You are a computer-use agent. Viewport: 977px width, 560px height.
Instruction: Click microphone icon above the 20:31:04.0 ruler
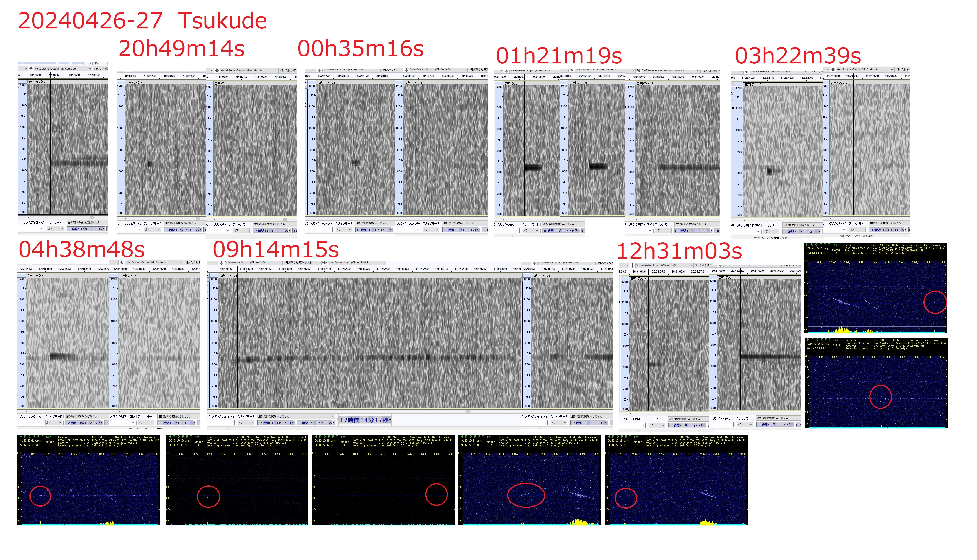[x=633, y=265]
